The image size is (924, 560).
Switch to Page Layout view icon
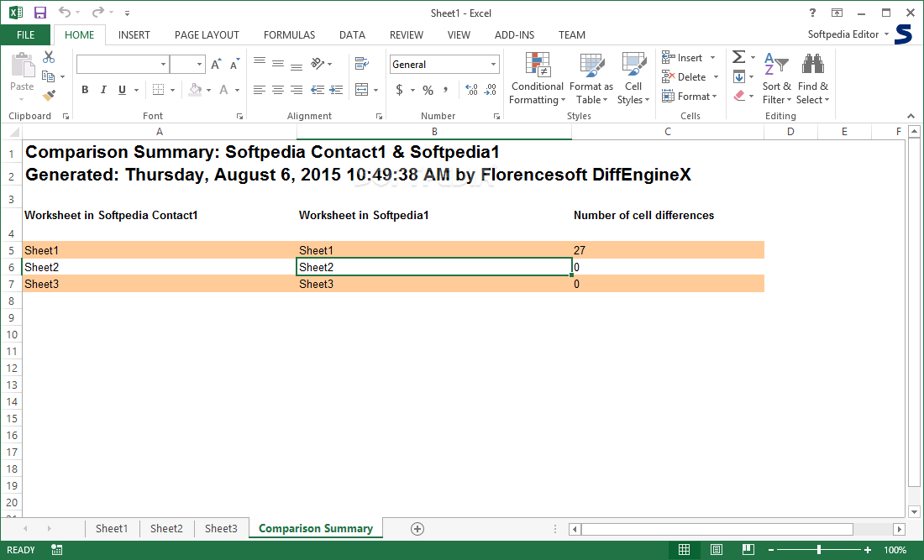pyautogui.click(x=716, y=549)
